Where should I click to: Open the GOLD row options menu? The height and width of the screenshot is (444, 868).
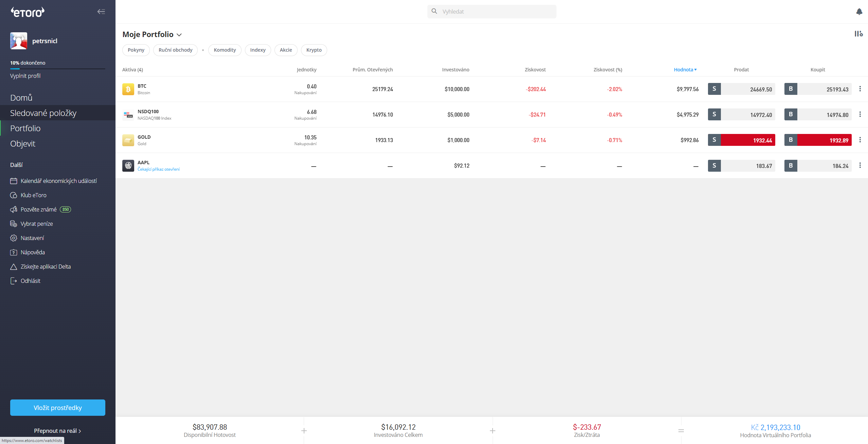860,140
